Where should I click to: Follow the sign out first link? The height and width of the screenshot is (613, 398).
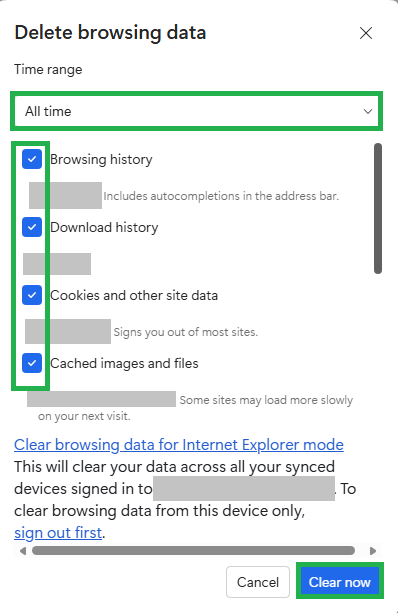click(58, 533)
